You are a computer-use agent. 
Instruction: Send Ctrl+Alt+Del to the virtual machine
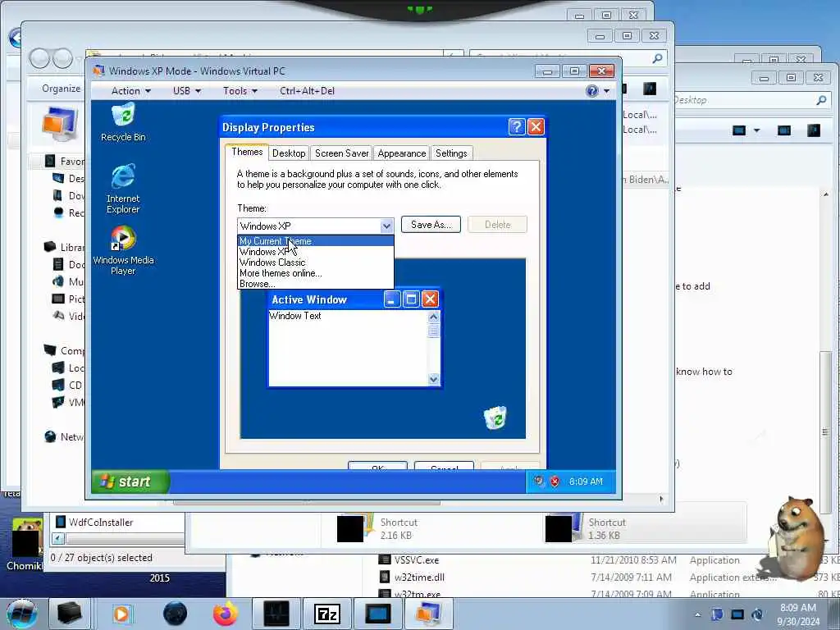(307, 91)
